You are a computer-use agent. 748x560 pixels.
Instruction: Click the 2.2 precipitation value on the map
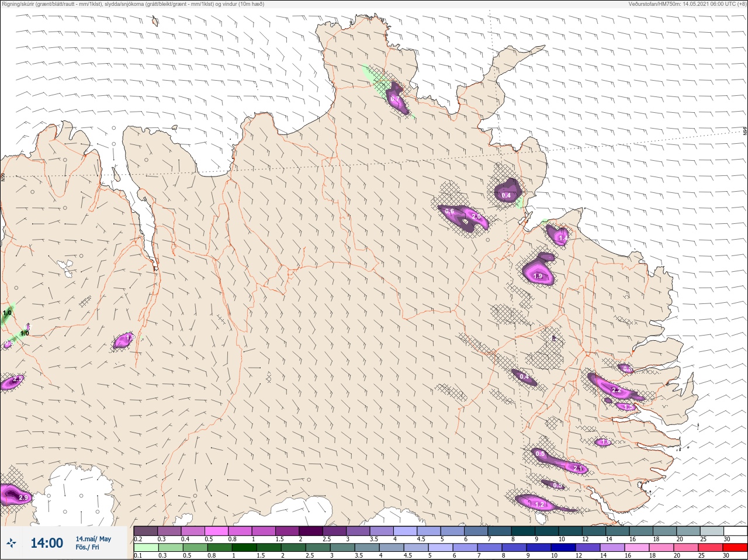coord(615,390)
